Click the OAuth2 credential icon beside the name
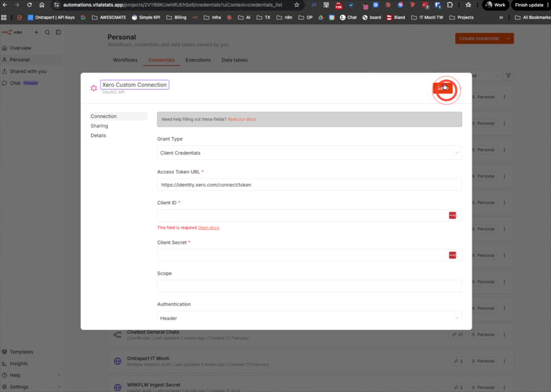551x392 pixels. (x=94, y=88)
